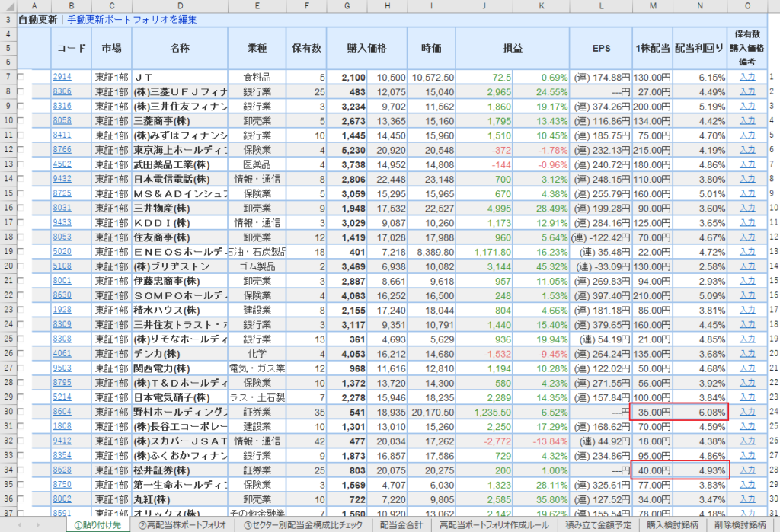Viewport: 780px width, 532px height.
Task: Click the 入力 link in the 丸紅 row
Action: (x=747, y=499)
